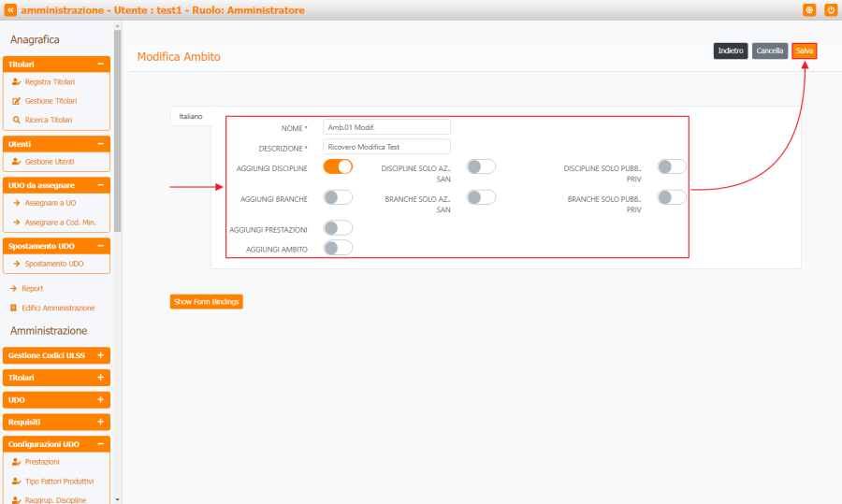This screenshot has width=842, height=504.
Task: Click the power logout icon
Action: pos(830,9)
